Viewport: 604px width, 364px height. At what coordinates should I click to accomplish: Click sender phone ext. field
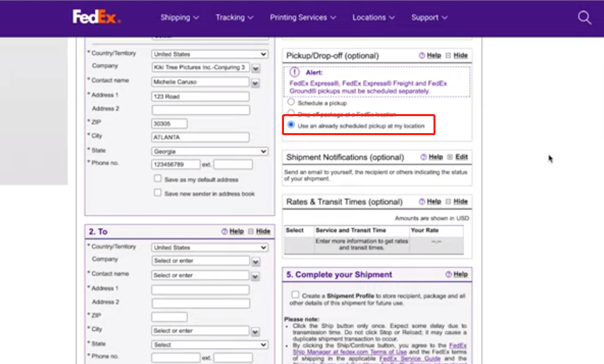tap(233, 164)
